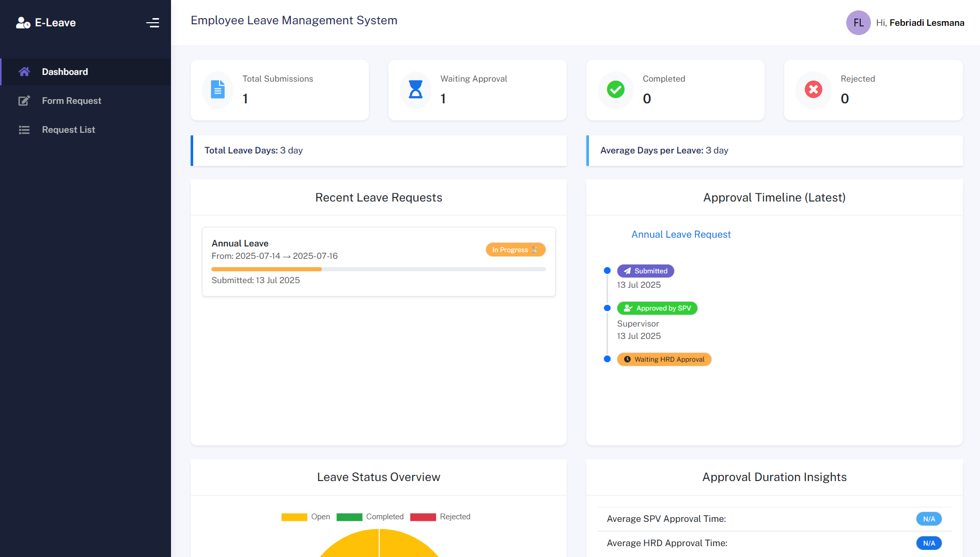Click the Febriadi Lesmana username

(x=927, y=23)
